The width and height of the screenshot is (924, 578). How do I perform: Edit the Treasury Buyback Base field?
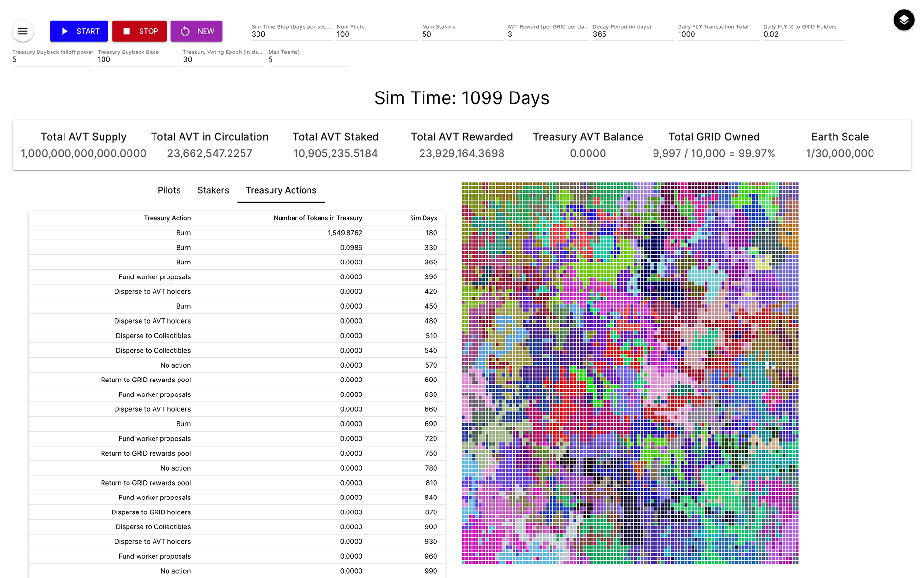138,60
